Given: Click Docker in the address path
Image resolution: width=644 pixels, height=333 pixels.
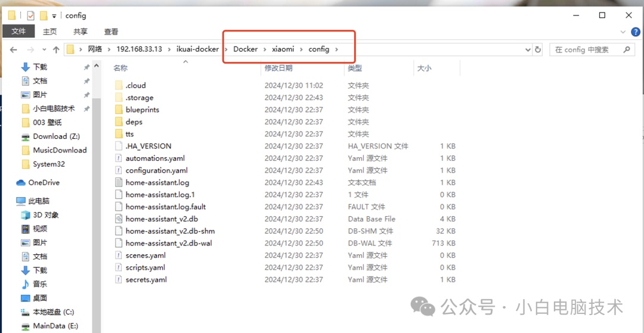Looking at the screenshot, I should tap(245, 49).
